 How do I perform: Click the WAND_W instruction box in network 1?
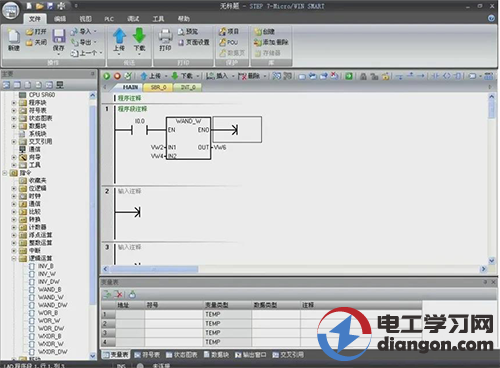188,138
